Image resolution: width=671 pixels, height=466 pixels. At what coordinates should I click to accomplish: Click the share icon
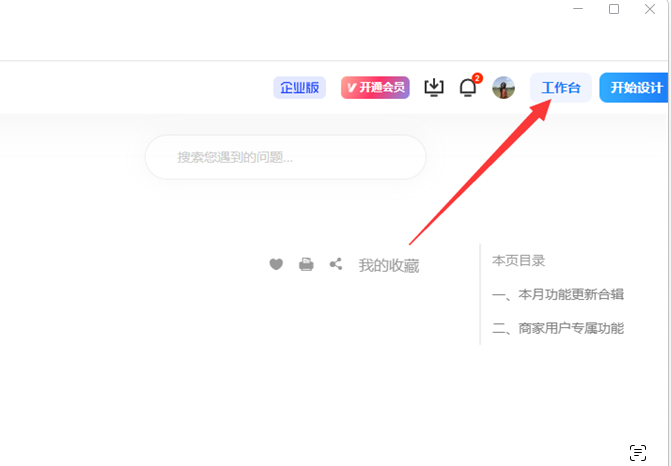coord(336,264)
